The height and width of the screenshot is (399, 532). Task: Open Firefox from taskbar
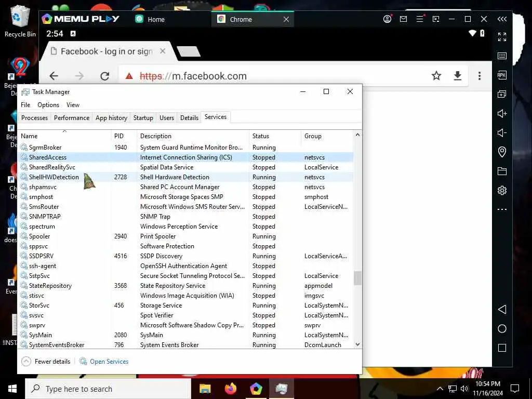click(231, 389)
